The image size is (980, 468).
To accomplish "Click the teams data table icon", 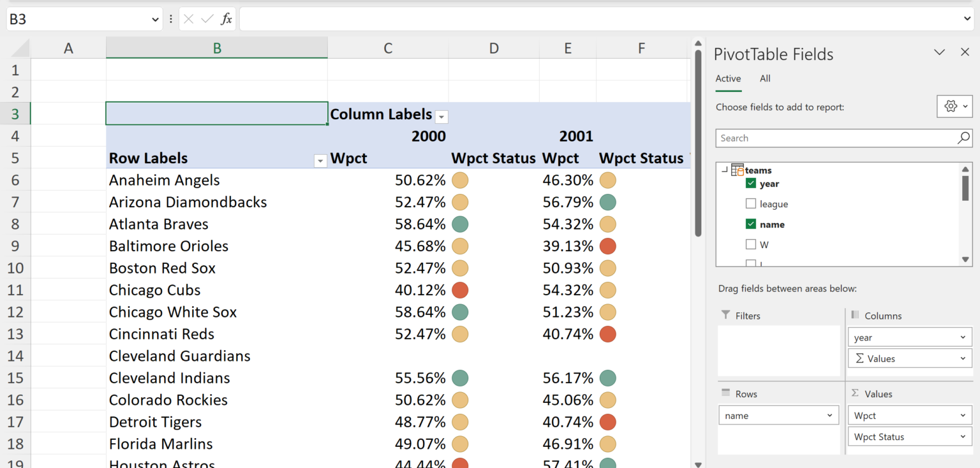I will 738,170.
